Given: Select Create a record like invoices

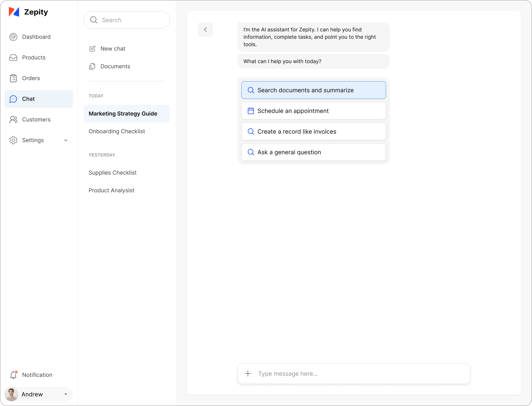Looking at the screenshot, I should [x=313, y=131].
